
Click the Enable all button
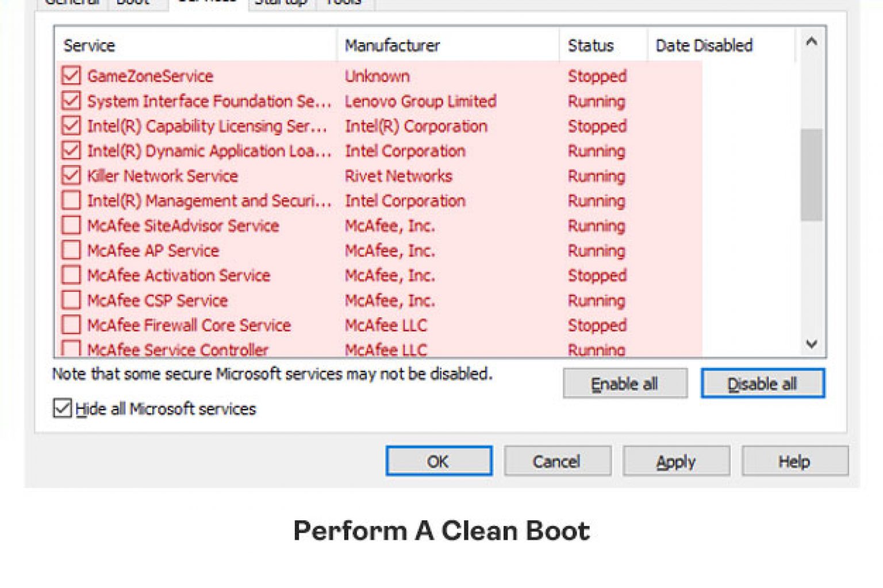click(625, 383)
